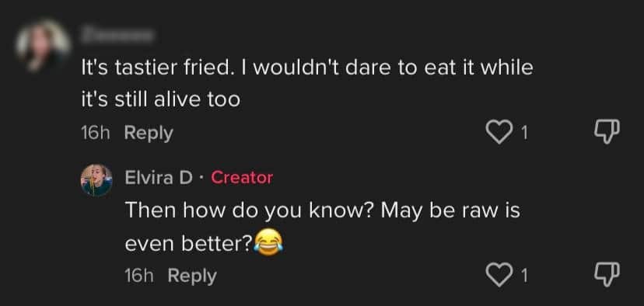
Task: Click the laughing-crying emoji in the reply
Action: click(268, 242)
